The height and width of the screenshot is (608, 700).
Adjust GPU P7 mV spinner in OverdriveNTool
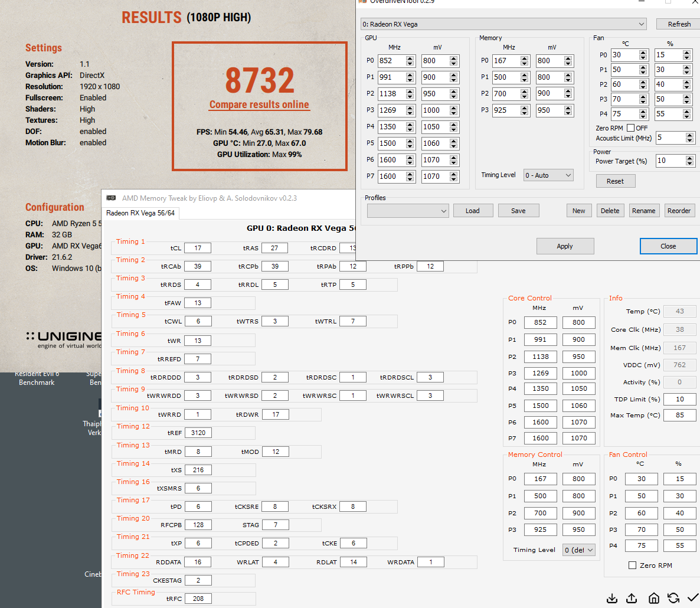[x=453, y=176]
